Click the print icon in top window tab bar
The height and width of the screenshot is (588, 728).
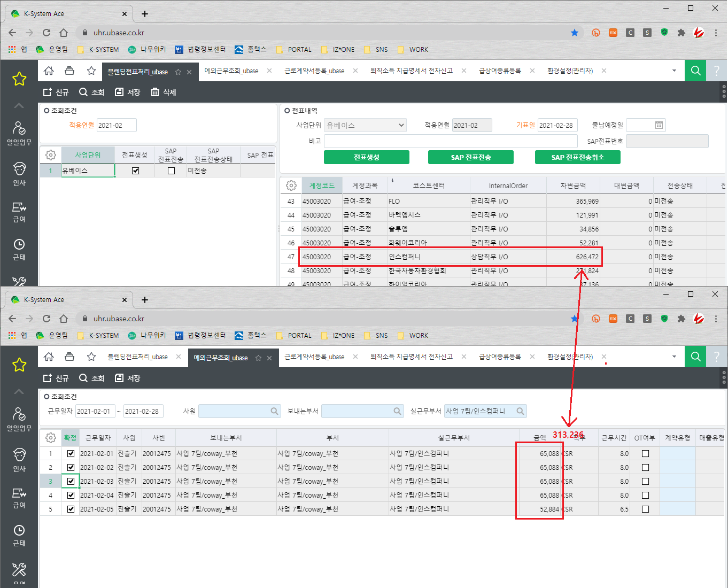[69, 71]
